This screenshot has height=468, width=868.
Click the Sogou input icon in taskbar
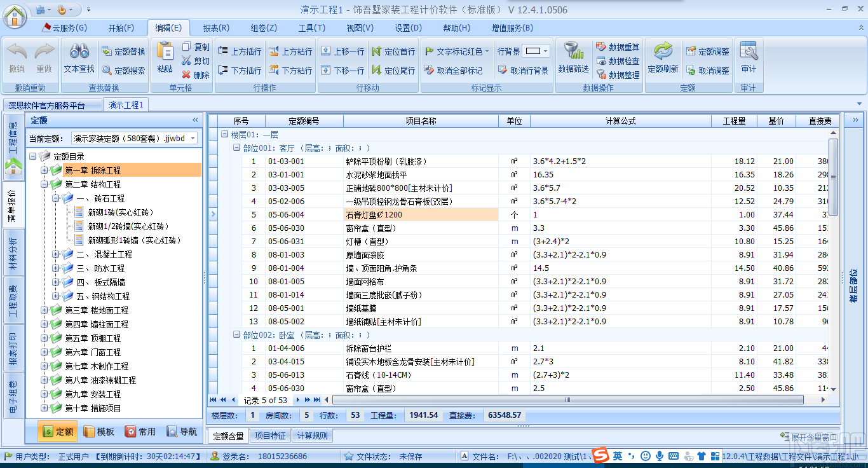coord(602,456)
